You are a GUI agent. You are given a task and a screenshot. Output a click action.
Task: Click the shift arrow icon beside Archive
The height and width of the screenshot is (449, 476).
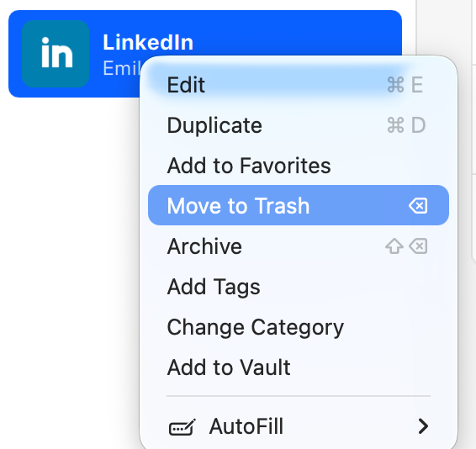(394, 246)
